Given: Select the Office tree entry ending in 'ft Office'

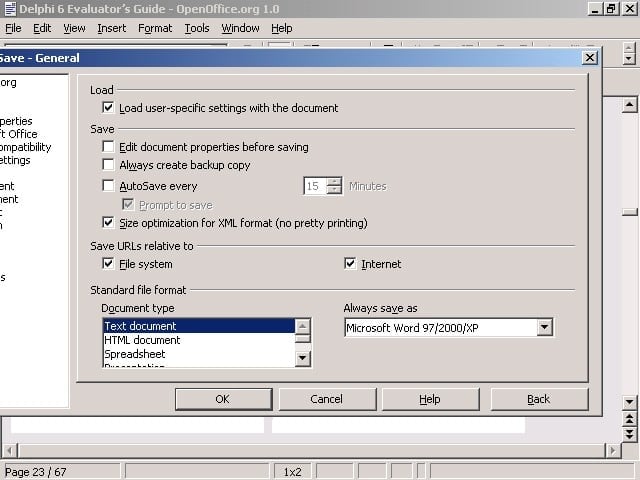Looking at the screenshot, I should (18, 134).
